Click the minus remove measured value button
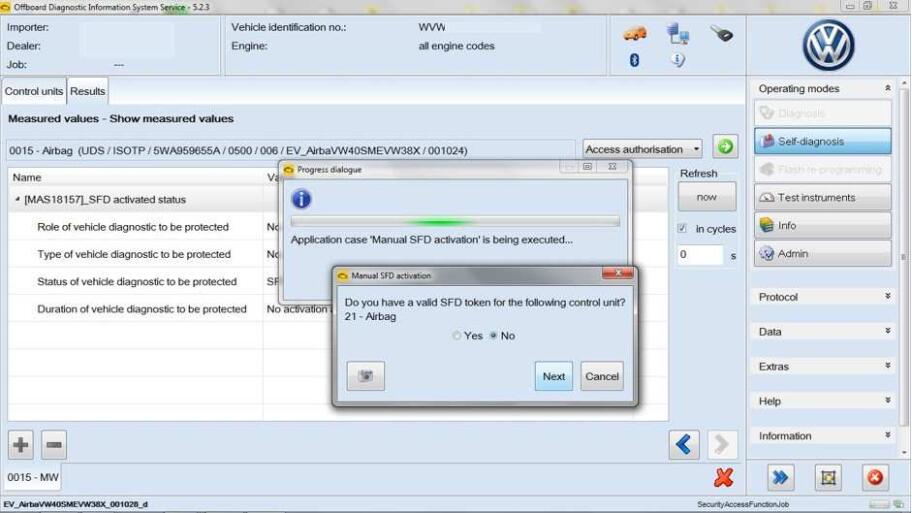 pyautogui.click(x=54, y=445)
